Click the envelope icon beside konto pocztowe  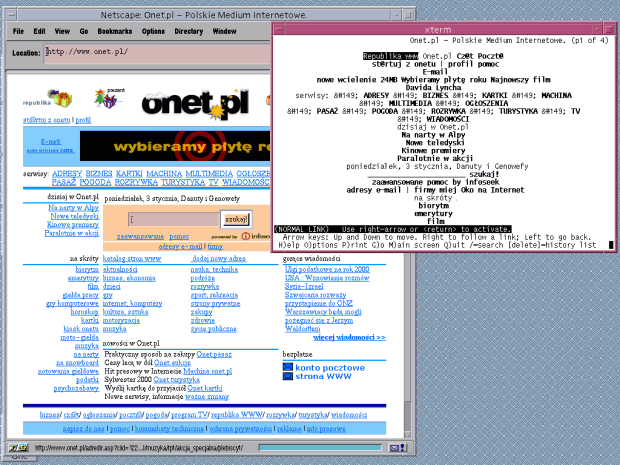tap(288, 367)
